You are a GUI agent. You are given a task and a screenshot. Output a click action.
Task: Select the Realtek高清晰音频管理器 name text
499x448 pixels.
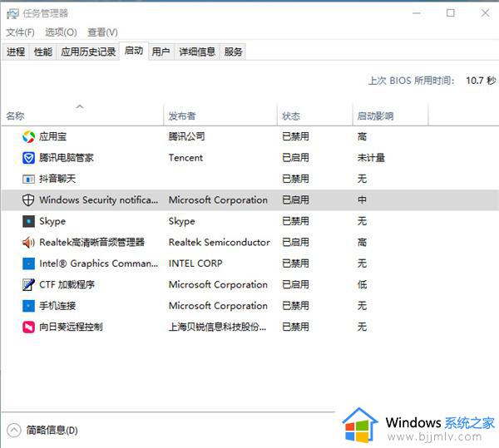click(x=92, y=243)
